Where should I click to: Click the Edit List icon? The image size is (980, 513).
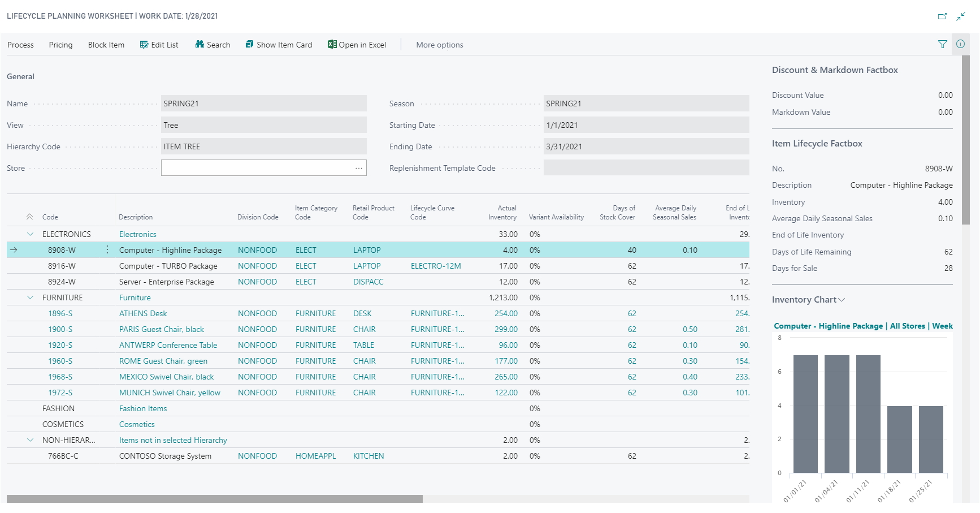tap(144, 45)
